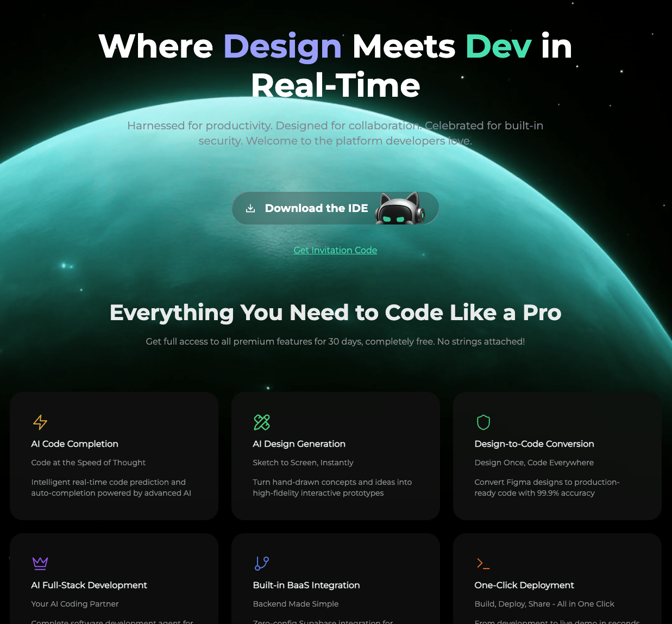Screen dimensions: 672x624
Task: Click the 'Harnessed for productivity' tagline paragraph
Action: 335,133
